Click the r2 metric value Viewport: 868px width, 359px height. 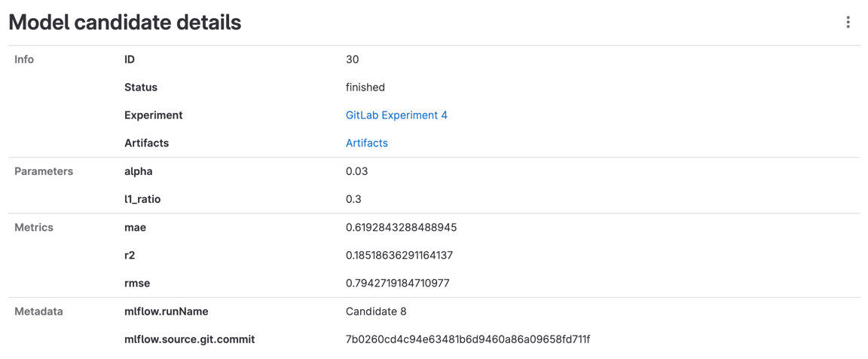click(399, 255)
